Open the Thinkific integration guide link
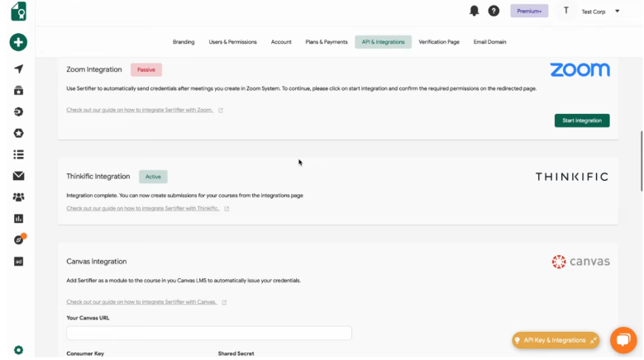 click(x=142, y=208)
